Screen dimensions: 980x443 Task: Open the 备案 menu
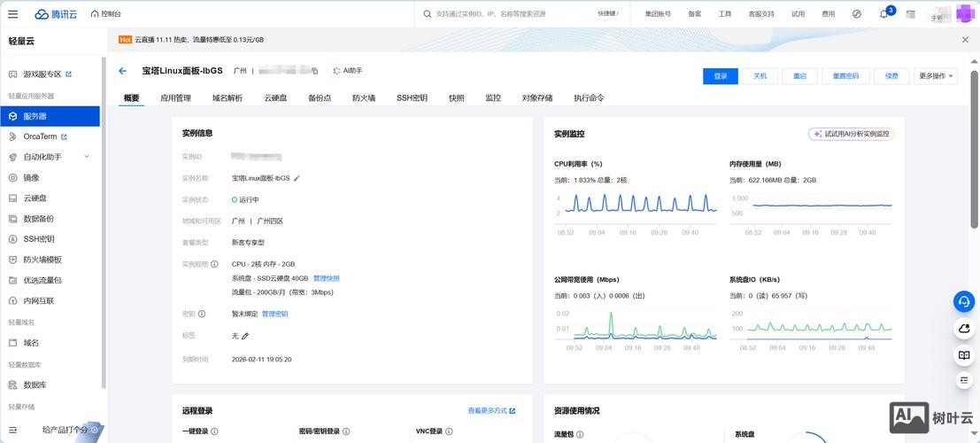(694, 14)
